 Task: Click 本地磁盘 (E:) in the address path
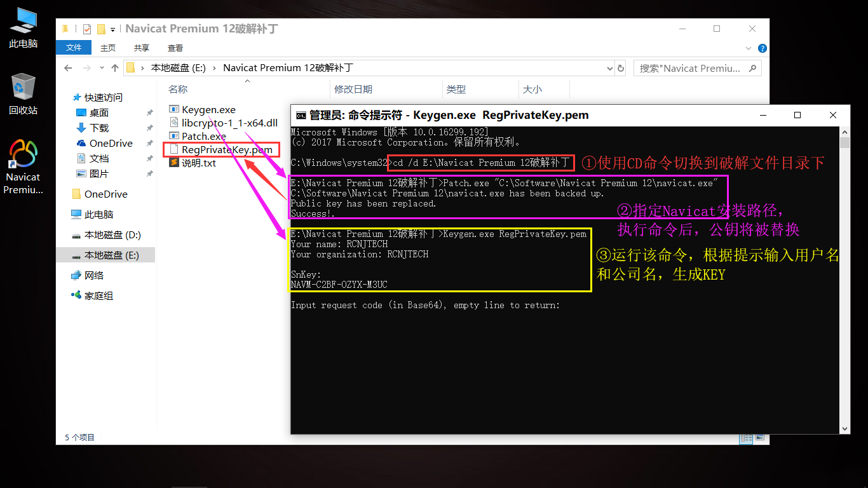(179, 68)
